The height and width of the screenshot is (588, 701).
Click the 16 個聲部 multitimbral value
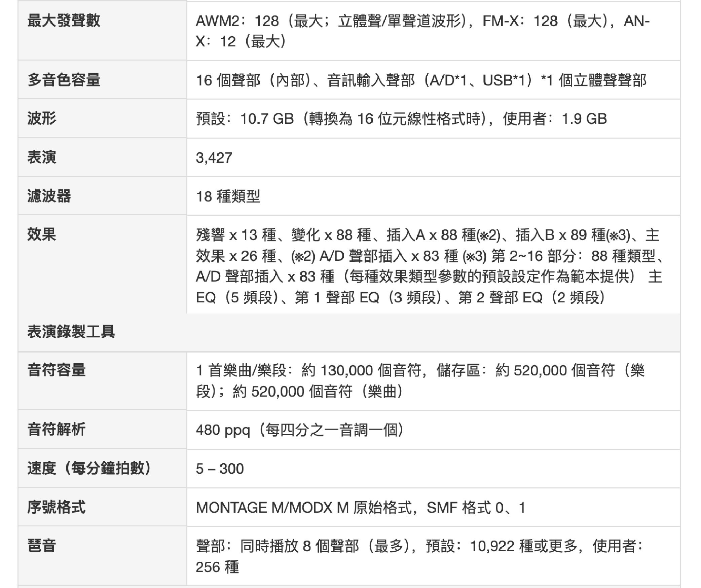coord(420,81)
